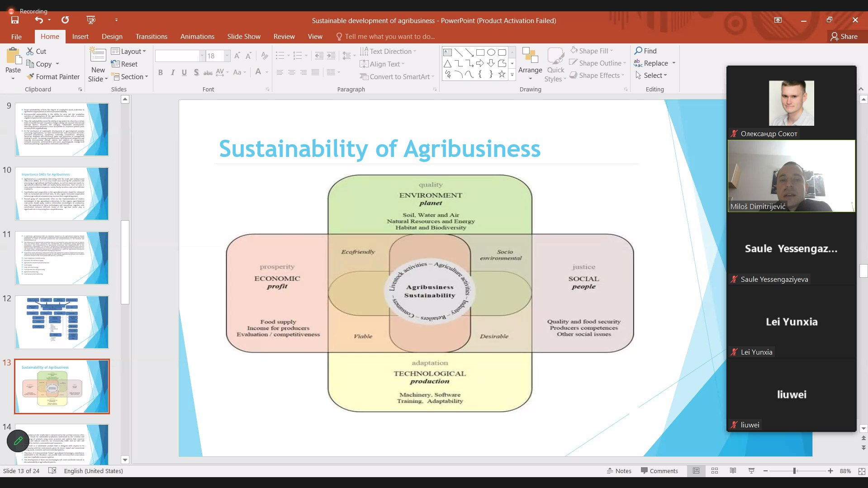Open the font name dropdown arrow
The height and width of the screenshot is (488, 868).
202,56
